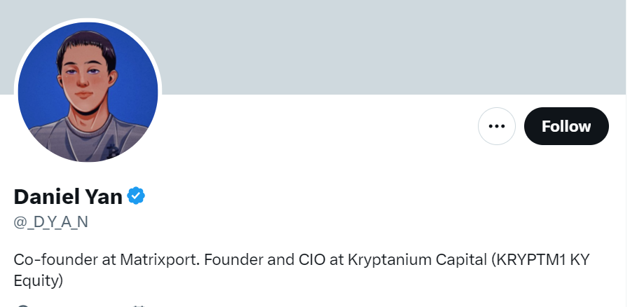Click the second cut-off icon under bio
The height and width of the screenshot is (307, 644).
[x=139, y=305]
